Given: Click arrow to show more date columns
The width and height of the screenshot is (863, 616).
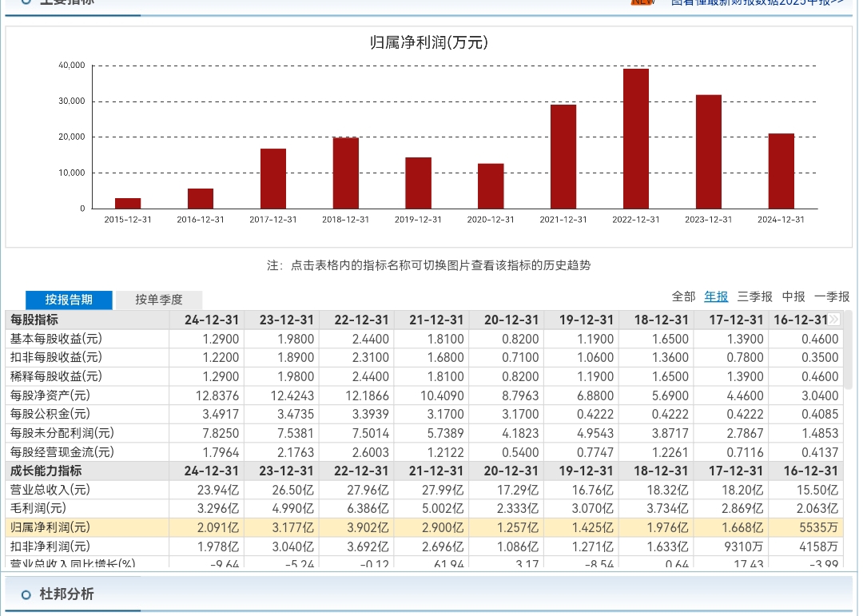Looking at the screenshot, I should (x=834, y=319).
